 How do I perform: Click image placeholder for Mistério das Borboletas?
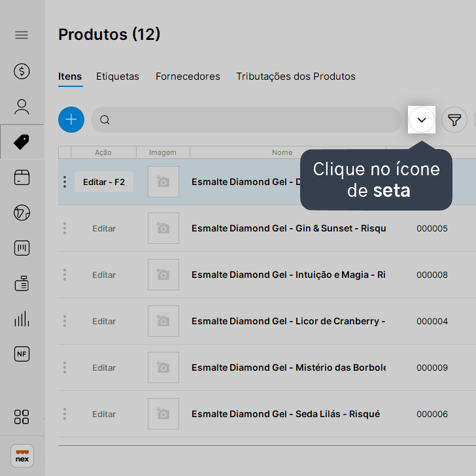[x=163, y=367]
